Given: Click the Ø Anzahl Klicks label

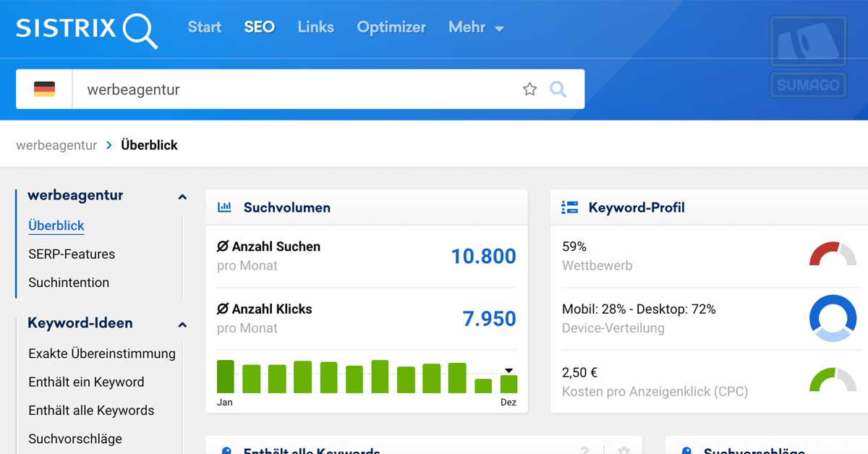Looking at the screenshot, I should pos(265,309).
